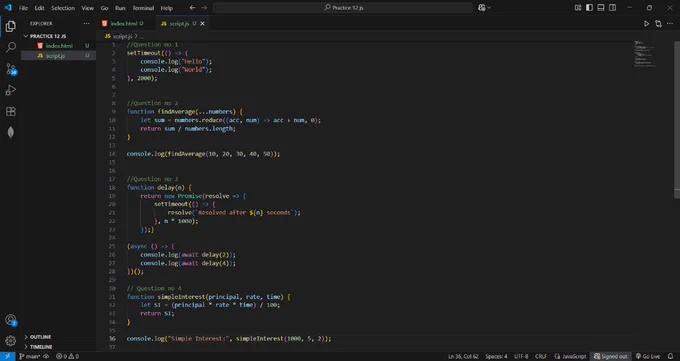This screenshot has width=680, height=361.
Task: Go back with the navigation arrow
Action: tap(192, 8)
